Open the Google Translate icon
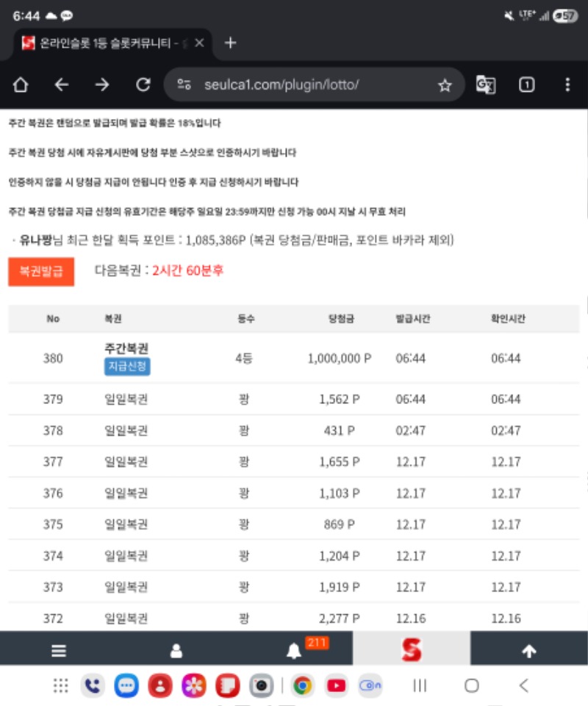The width and height of the screenshot is (588, 706). (486, 85)
